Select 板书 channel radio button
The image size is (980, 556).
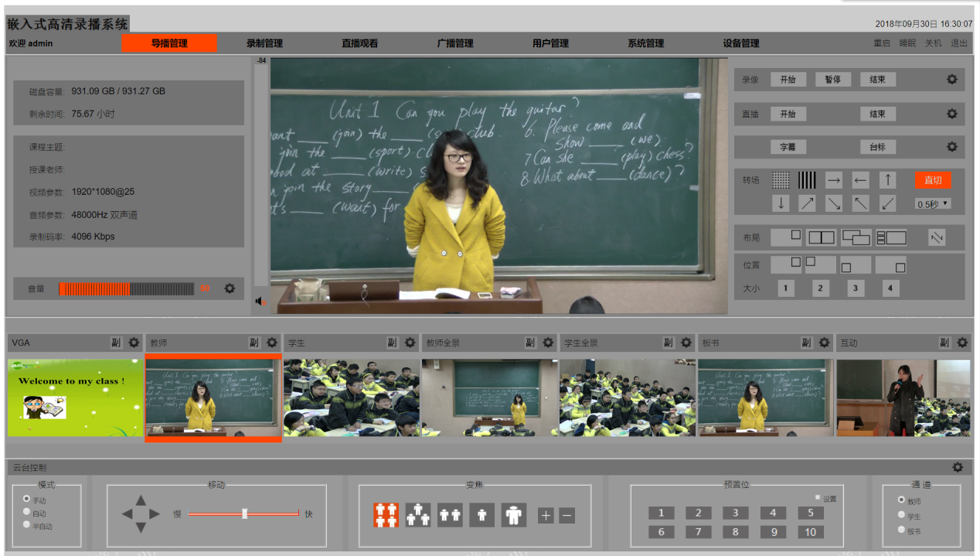(x=901, y=530)
